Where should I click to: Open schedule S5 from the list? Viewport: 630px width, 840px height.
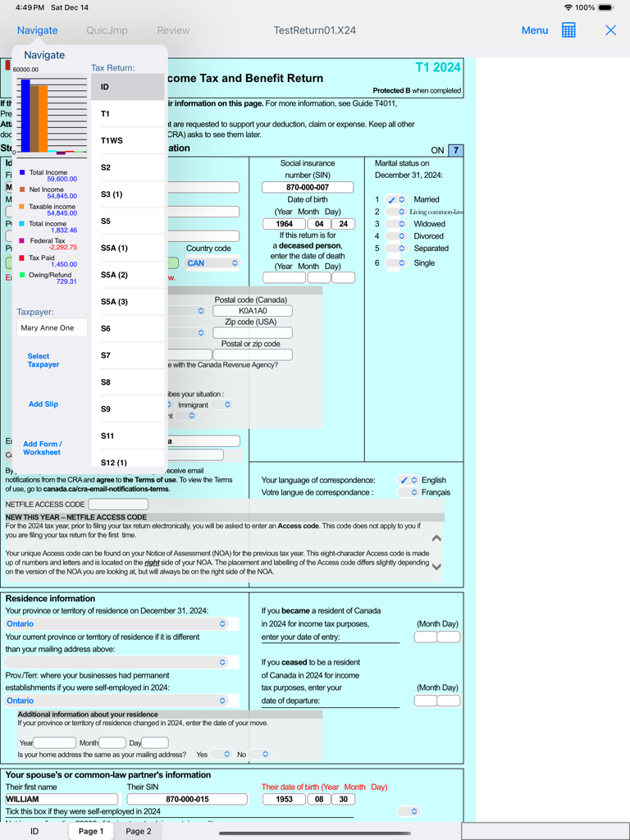click(127, 221)
